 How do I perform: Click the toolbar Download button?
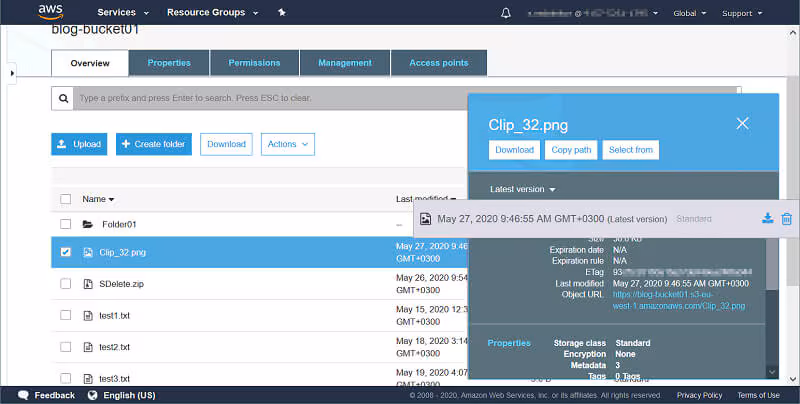[226, 144]
